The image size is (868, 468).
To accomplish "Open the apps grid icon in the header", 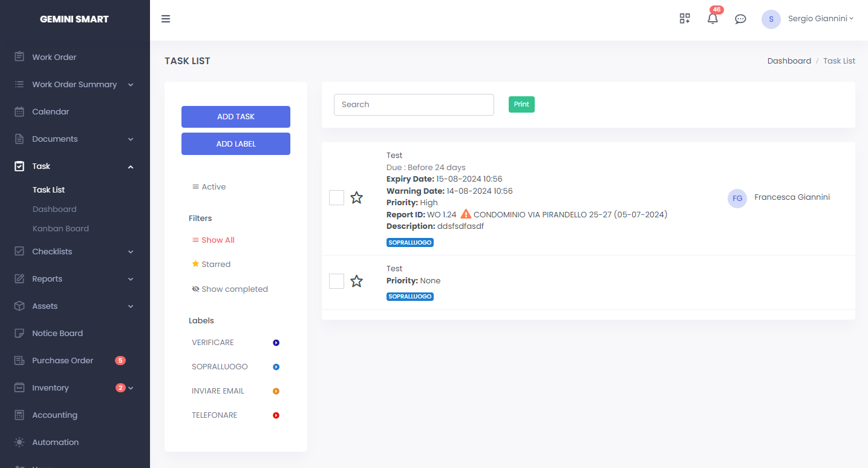I will (x=685, y=19).
